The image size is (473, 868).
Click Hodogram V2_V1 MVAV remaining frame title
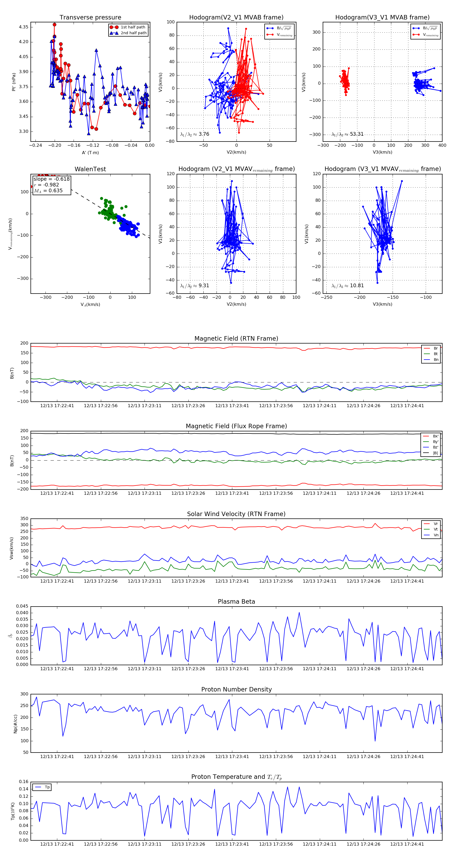[236, 169]
